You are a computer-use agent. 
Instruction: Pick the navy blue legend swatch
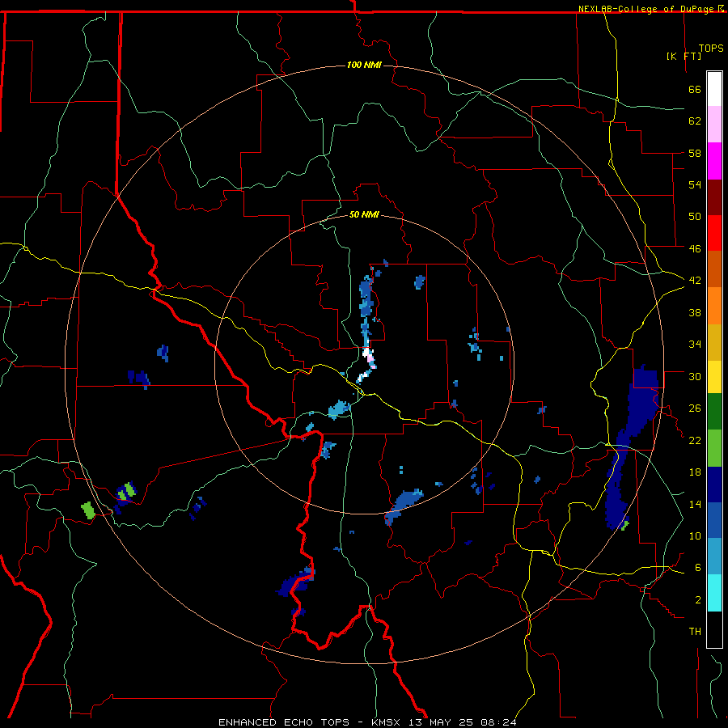coord(714,485)
